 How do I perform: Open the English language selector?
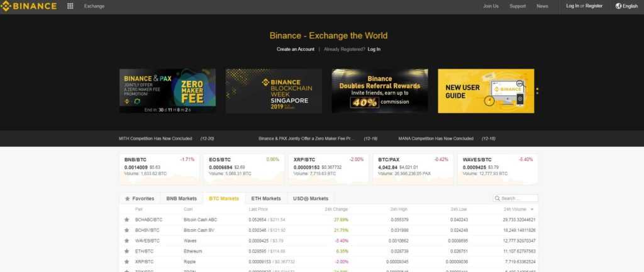[630, 6]
